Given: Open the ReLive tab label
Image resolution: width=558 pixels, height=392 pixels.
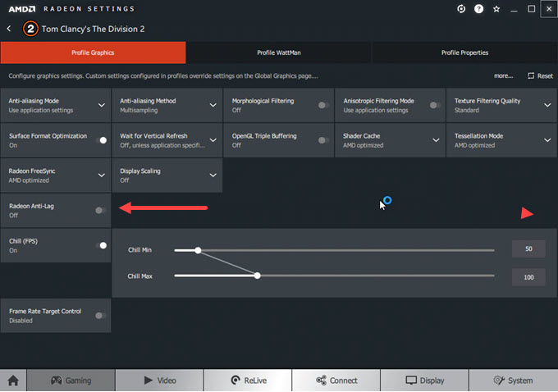Looking at the screenshot, I should [255, 381].
